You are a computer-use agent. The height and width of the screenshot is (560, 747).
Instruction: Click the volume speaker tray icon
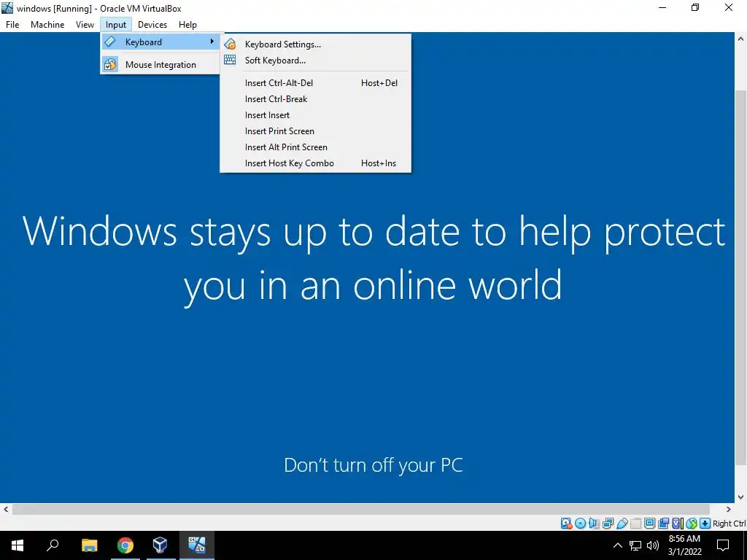653,545
